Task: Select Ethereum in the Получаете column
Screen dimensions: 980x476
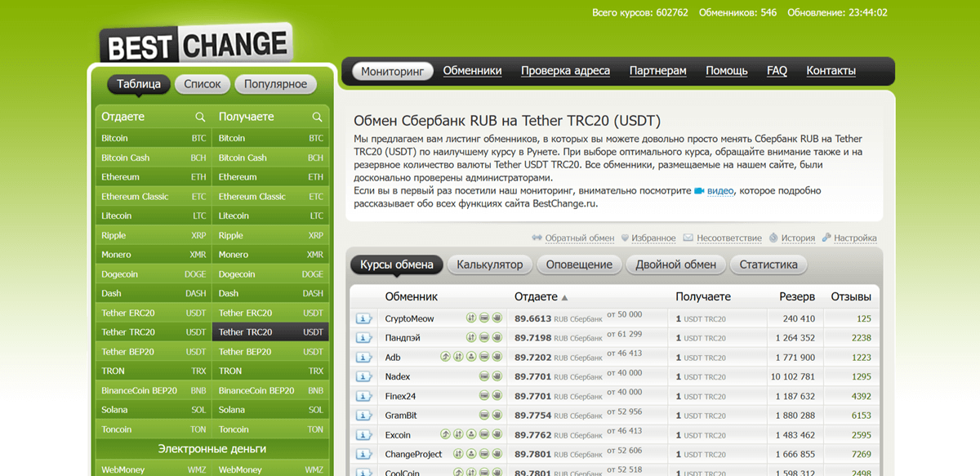Action: point(270,177)
